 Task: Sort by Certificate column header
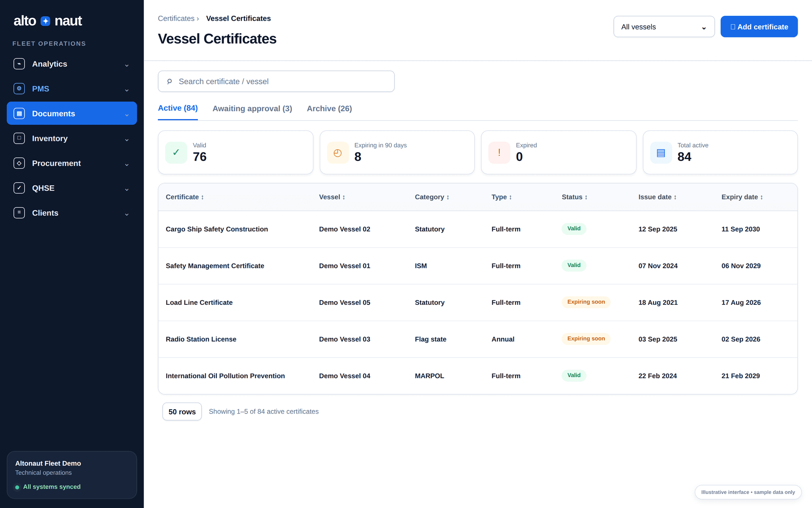click(x=185, y=197)
